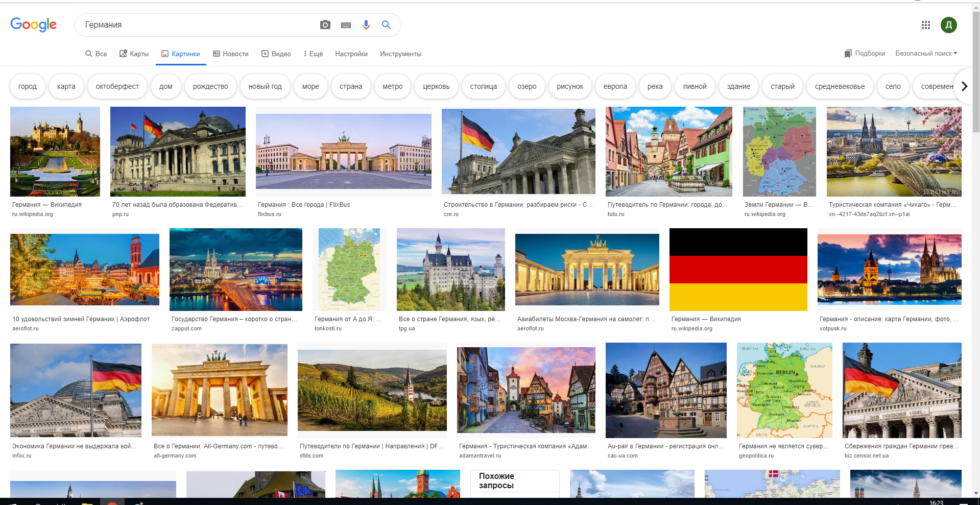Image resolution: width=980 pixels, height=505 pixels.
Task: Select the город filter chip
Action: [28, 86]
